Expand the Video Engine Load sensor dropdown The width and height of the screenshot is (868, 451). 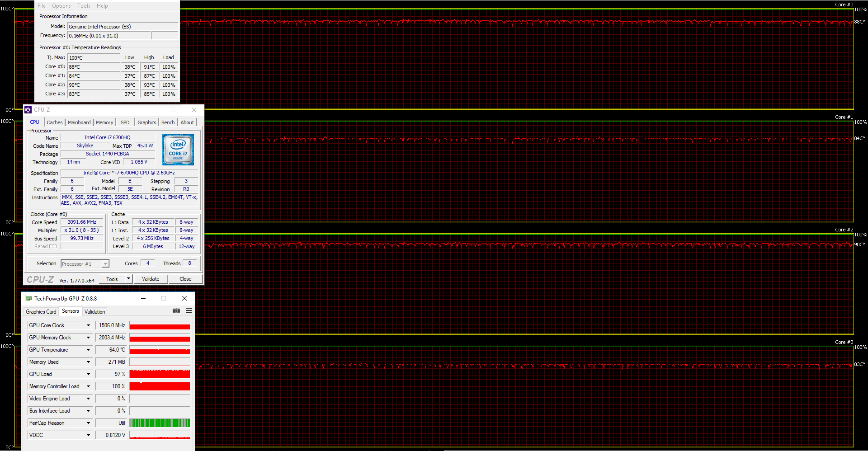(88, 399)
